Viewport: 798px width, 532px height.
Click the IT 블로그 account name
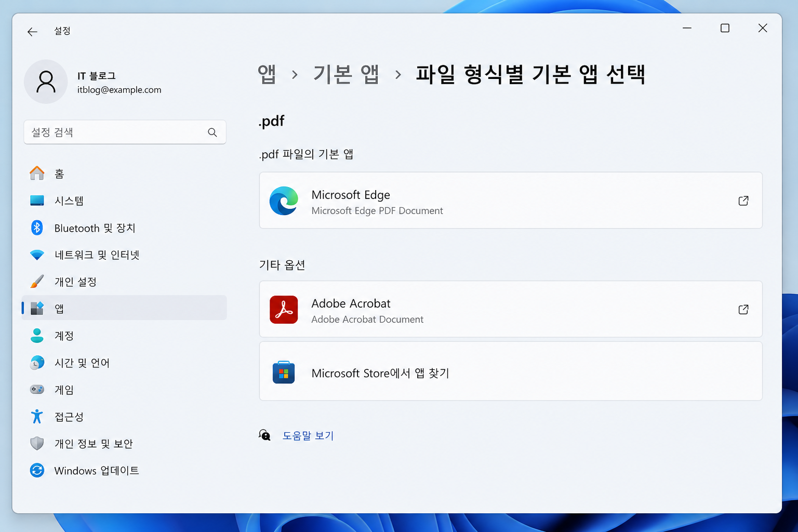(97, 76)
